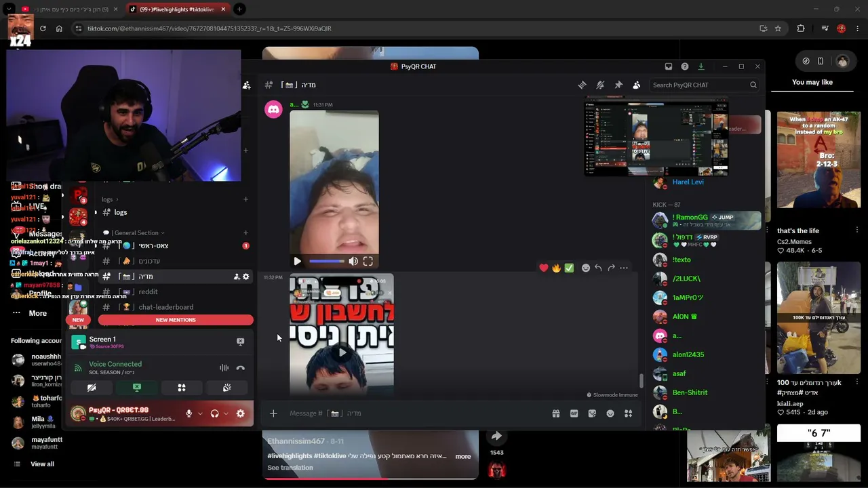Click the message input box
The width and height of the screenshot is (868, 488).
tap(414, 413)
